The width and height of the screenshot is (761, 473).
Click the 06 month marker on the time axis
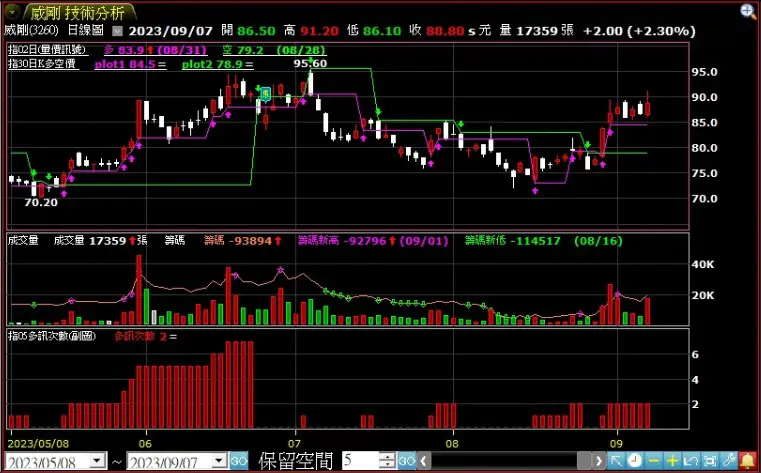click(x=145, y=443)
